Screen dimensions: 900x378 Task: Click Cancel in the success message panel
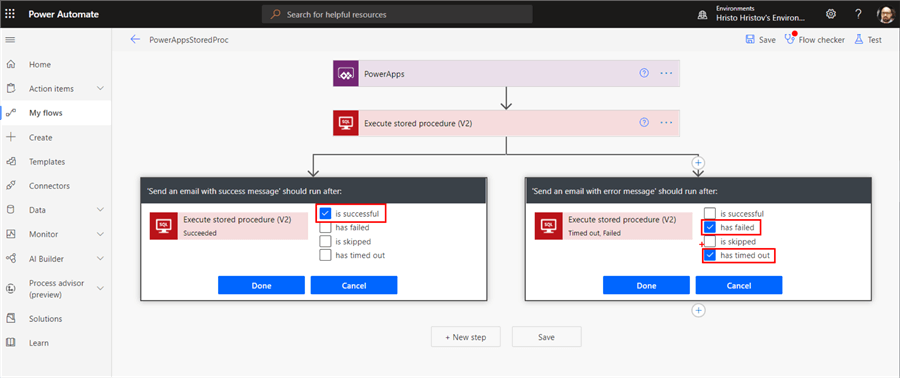coord(354,286)
